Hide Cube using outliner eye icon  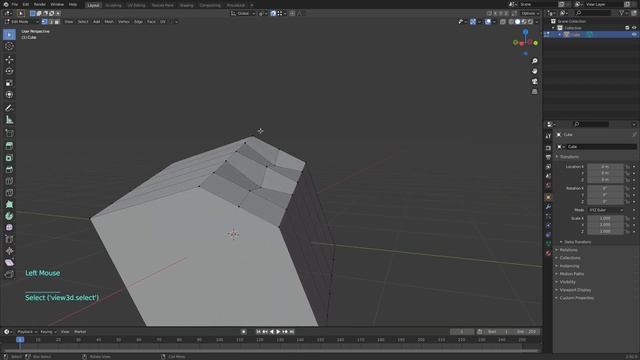(634, 35)
